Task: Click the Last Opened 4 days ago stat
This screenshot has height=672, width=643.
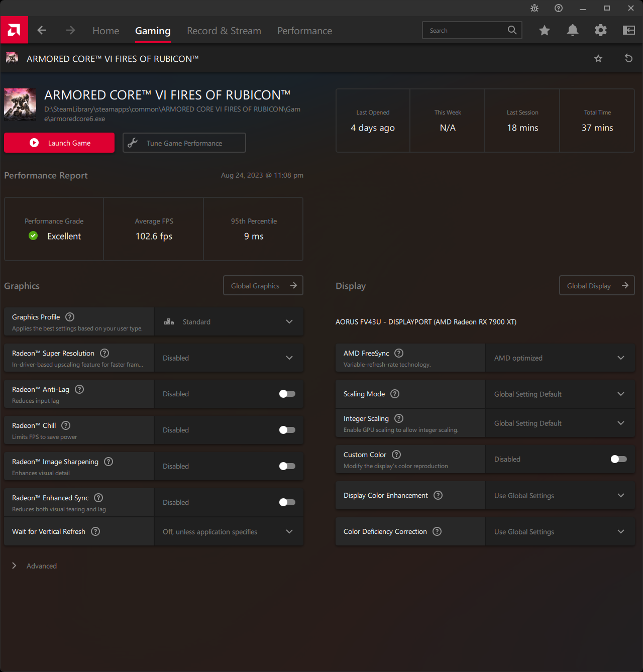Action: tap(373, 121)
